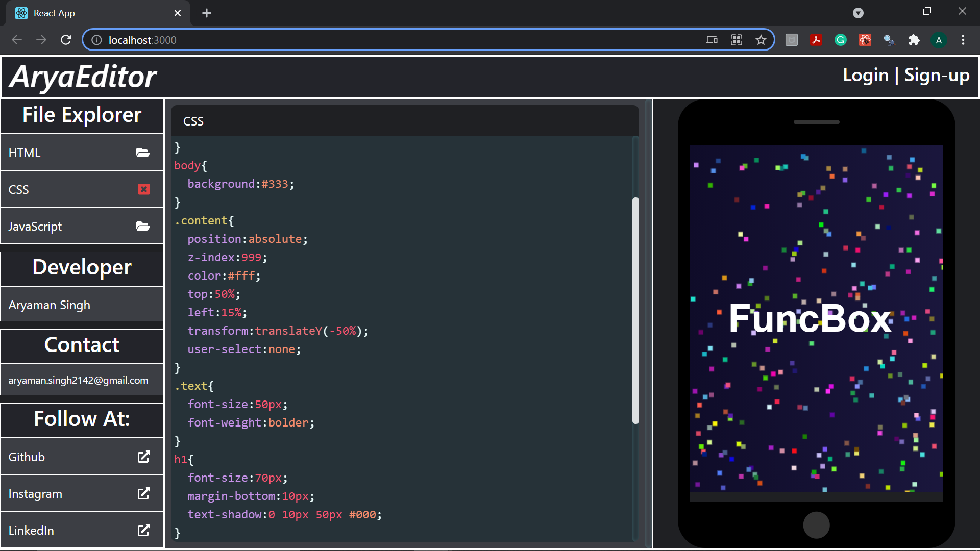Close the React App tab
This screenshot has height=551, width=980.
[178, 13]
